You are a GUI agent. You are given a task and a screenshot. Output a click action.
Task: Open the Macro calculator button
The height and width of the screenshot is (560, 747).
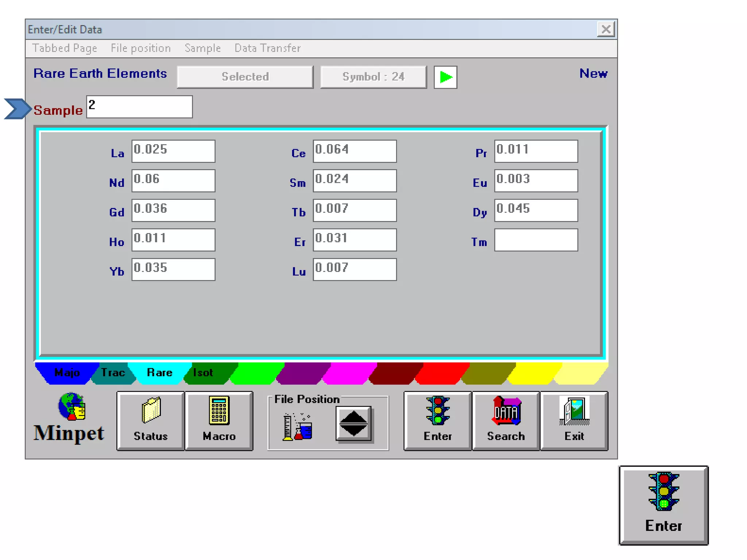tap(219, 421)
